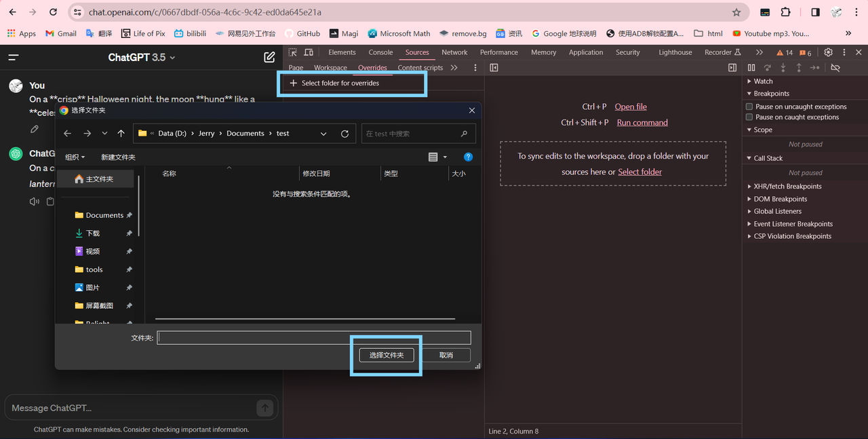Click 选择文件夹 button to confirm folder
This screenshot has width=868, height=439.
[386, 355]
